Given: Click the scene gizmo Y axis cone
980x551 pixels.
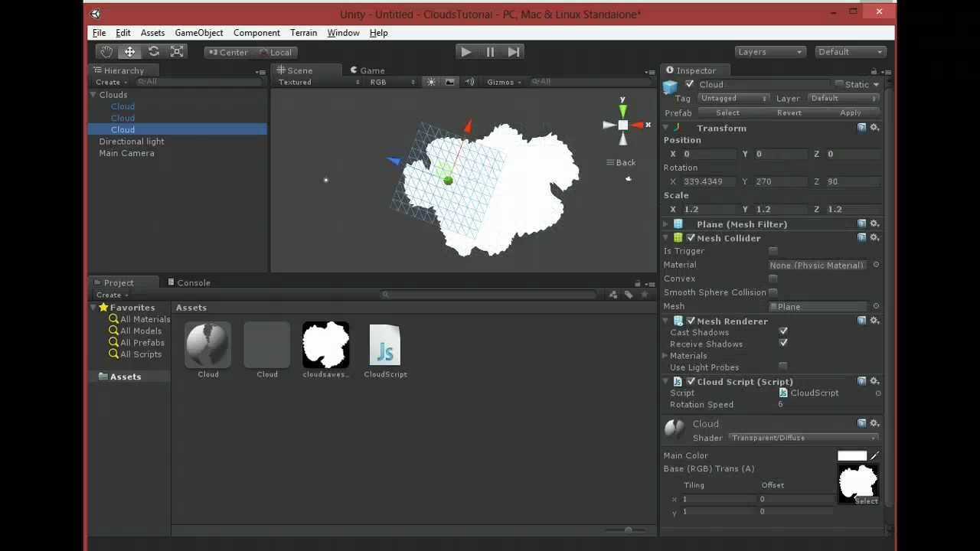Looking at the screenshot, I should [622, 110].
